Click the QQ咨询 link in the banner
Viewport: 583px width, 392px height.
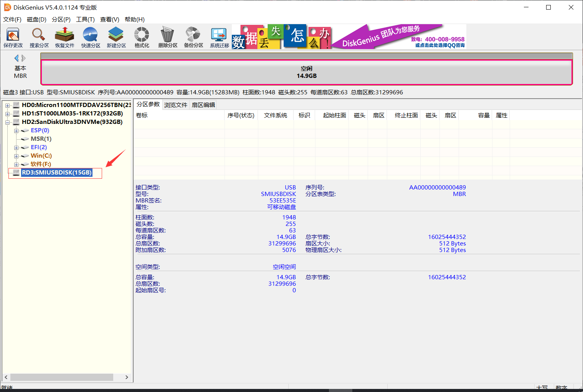[x=440, y=46]
